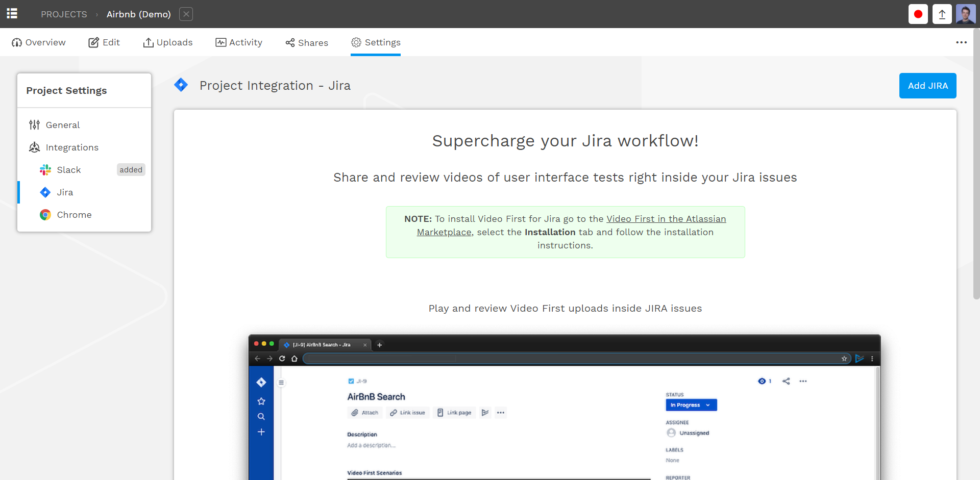Select Jira in the Integrations sidebar
This screenshot has height=480, width=980.
click(x=65, y=192)
